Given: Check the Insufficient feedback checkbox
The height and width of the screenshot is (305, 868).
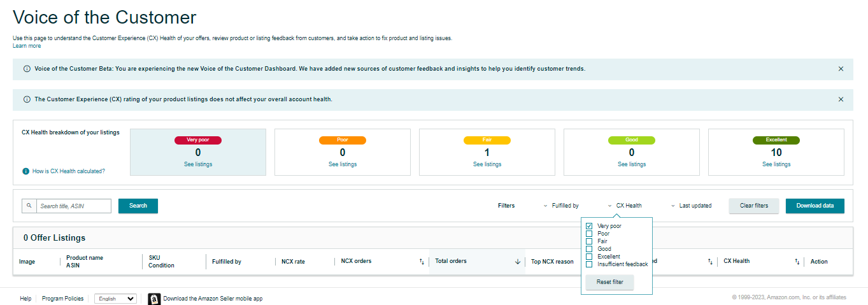Looking at the screenshot, I should pyautogui.click(x=589, y=264).
